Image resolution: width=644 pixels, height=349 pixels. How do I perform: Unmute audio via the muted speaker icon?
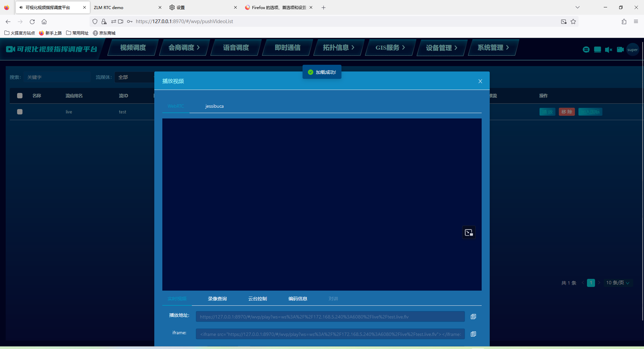(609, 49)
